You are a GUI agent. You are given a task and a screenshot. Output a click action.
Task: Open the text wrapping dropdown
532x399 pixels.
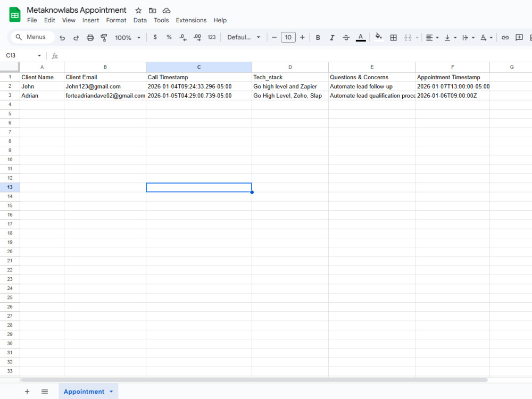point(468,37)
